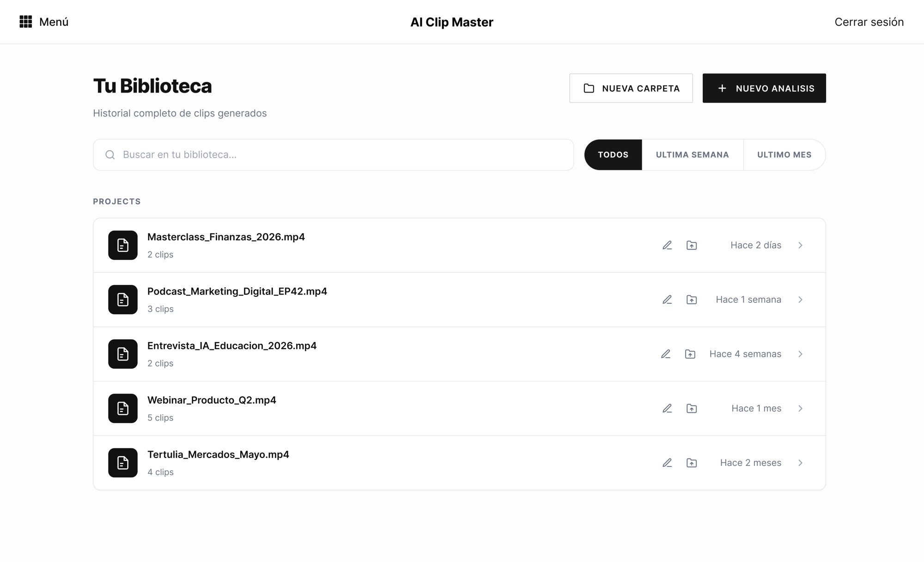Move Entrevista_IA_Educacion_2026.mp4 to folder icon

pos(690,354)
